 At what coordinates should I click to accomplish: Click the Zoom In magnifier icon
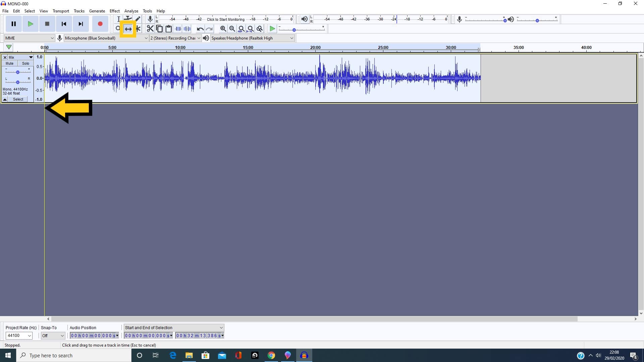(223, 29)
